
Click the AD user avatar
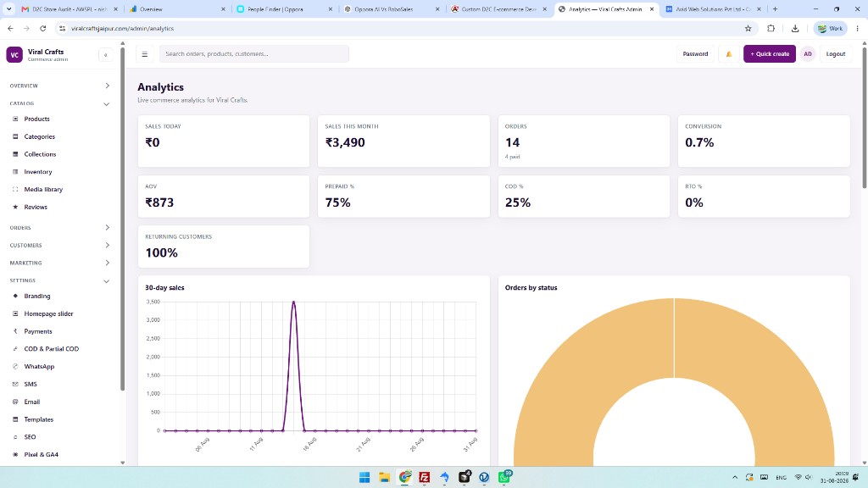(808, 54)
